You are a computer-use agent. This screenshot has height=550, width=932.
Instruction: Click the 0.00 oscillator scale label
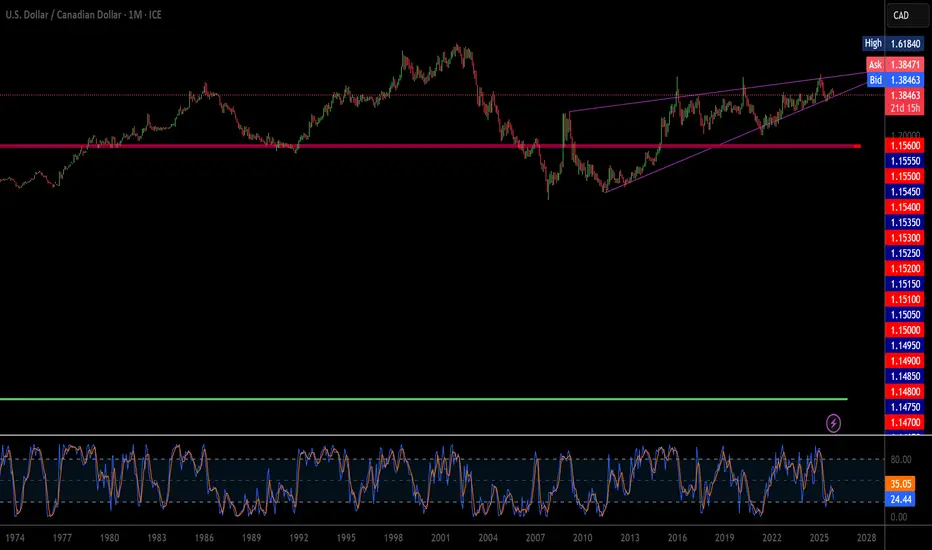899,517
